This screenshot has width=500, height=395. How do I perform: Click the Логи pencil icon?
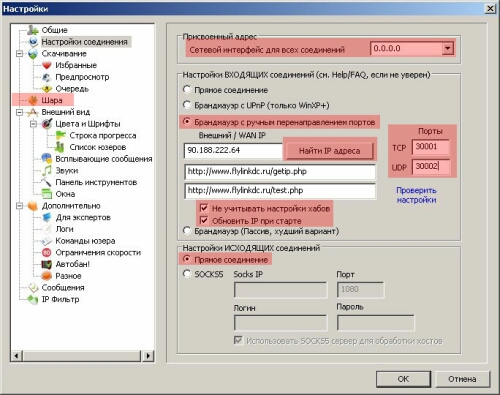click(47, 229)
